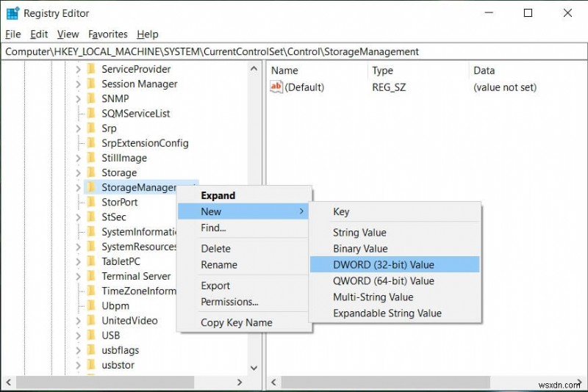This screenshot has height=392, width=588.
Task: Expand the Srp key
Action: pyautogui.click(x=78, y=128)
